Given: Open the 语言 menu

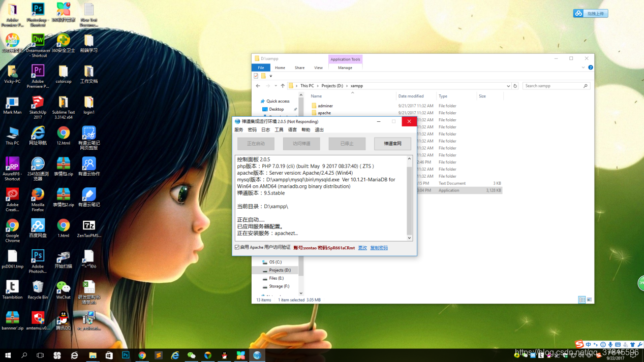Looking at the screenshot, I should tap(292, 130).
